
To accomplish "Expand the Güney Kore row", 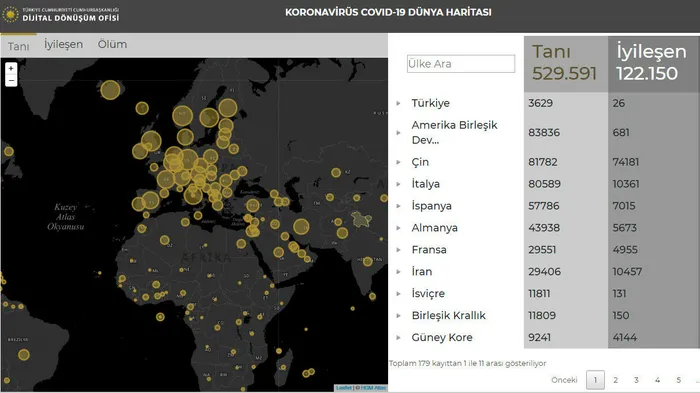I will [x=398, y=337].
